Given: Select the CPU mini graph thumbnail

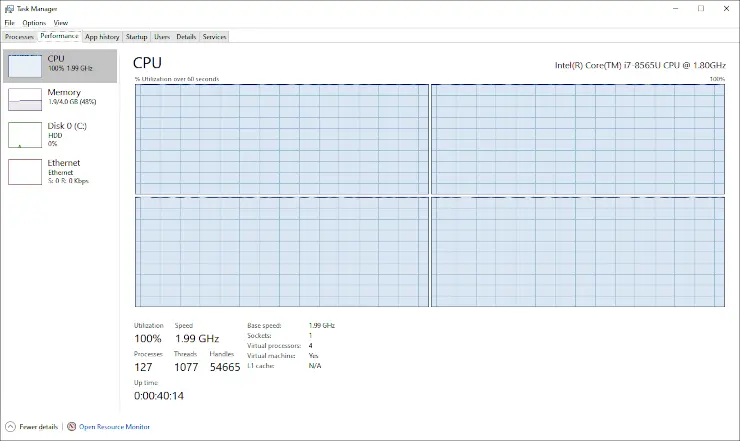Looking at the screenshot, I should pos(25,66).
